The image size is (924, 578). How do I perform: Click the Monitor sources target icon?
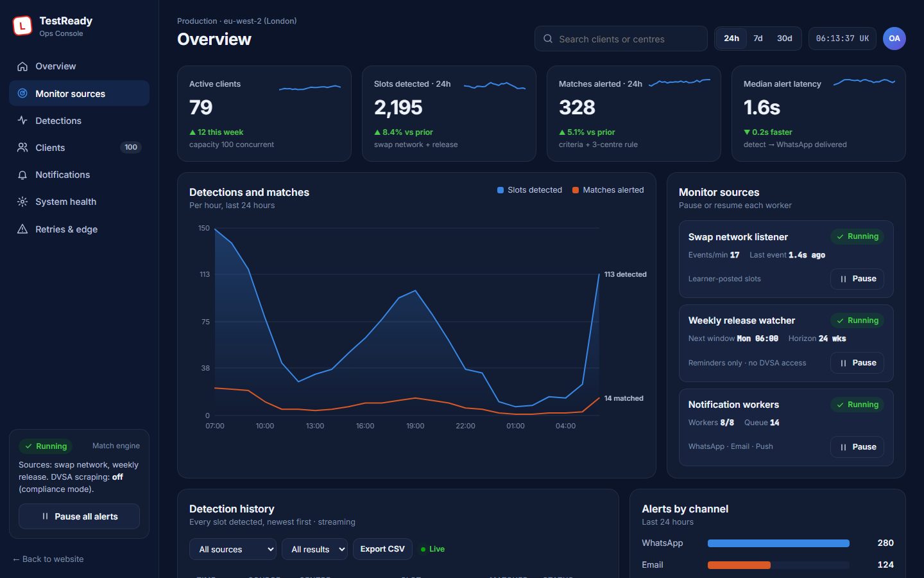[22, 93]
